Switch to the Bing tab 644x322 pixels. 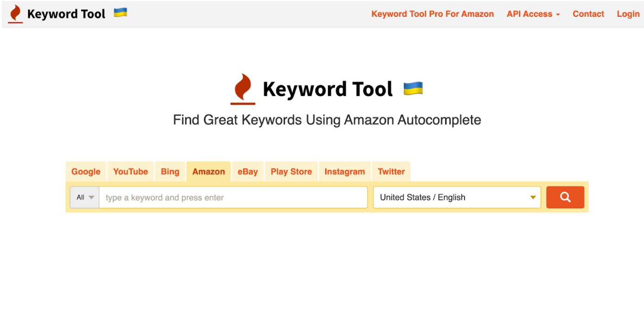pyautogui.click(x=170, y=171)
